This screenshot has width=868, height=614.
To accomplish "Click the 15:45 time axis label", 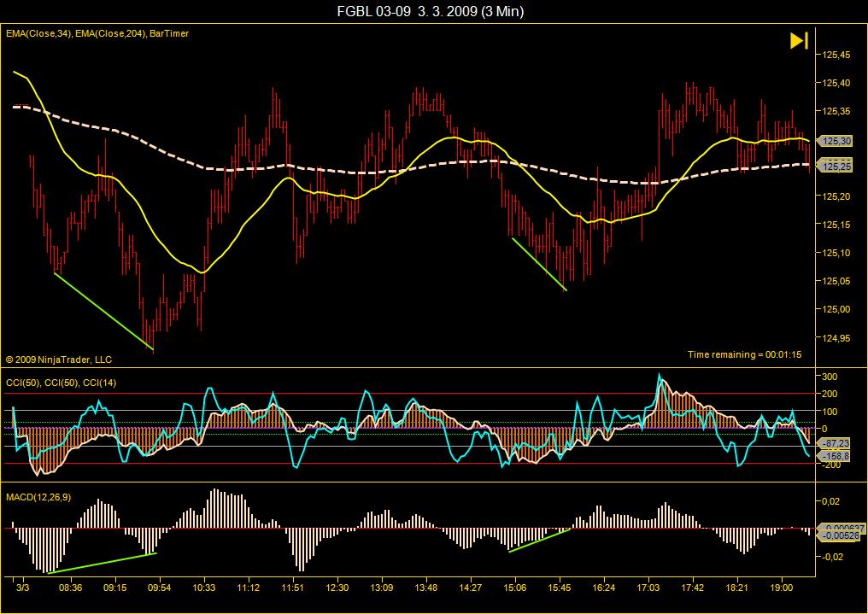I will tap(559, 588).
